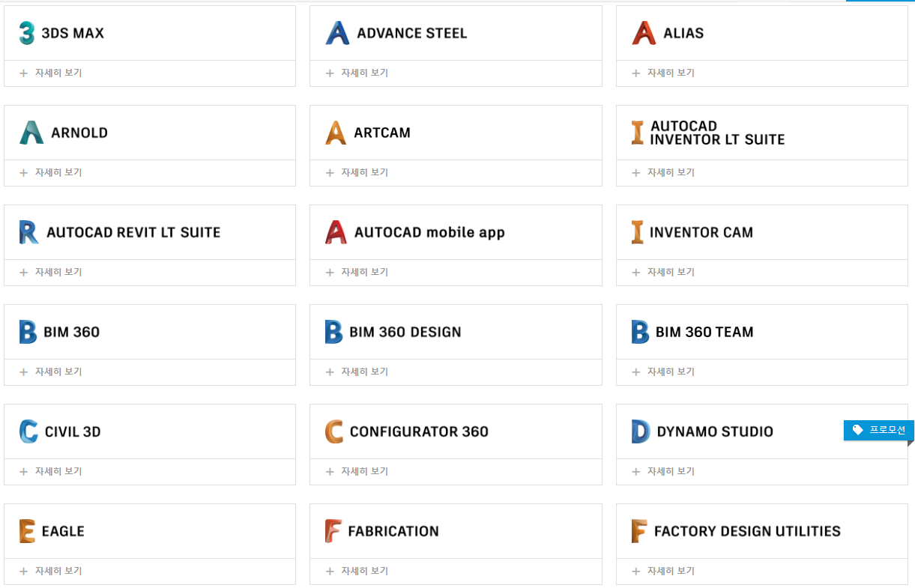This screenshot has height=588, width=915.
Task: Click the AutoCAD Inventor LT Suite icon
Action: pos(638,133)
